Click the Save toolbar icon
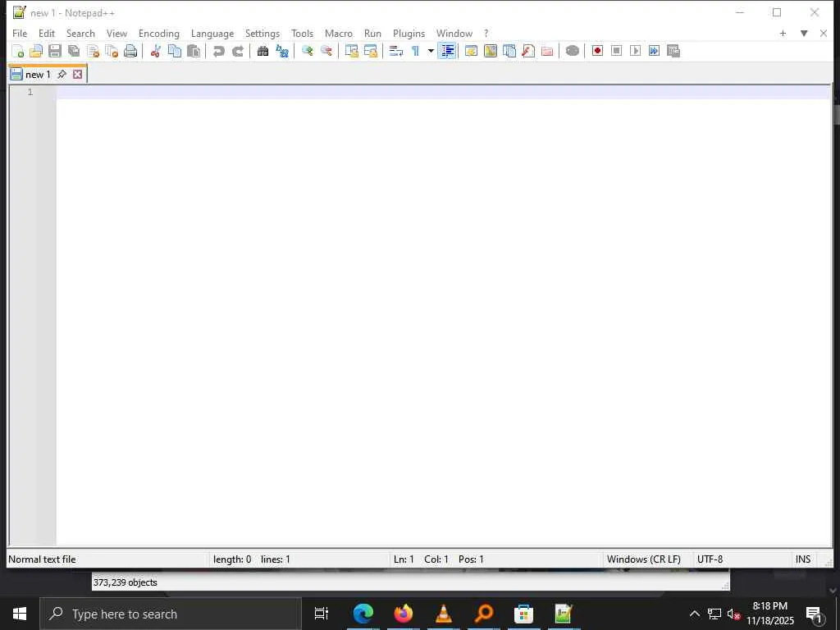The width and height of the screenshot is (840, 630). click(55, 51)
